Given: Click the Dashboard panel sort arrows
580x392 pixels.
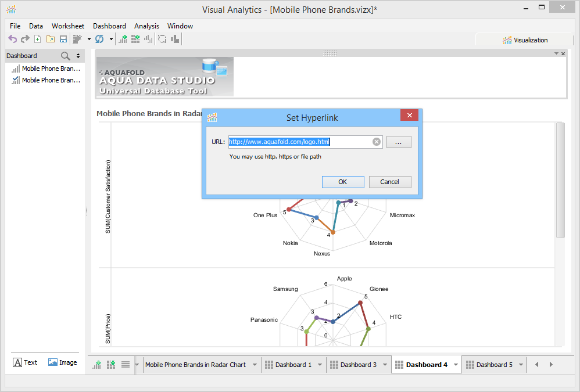Looking at the screenshot, I should click(x=78, y=56).
